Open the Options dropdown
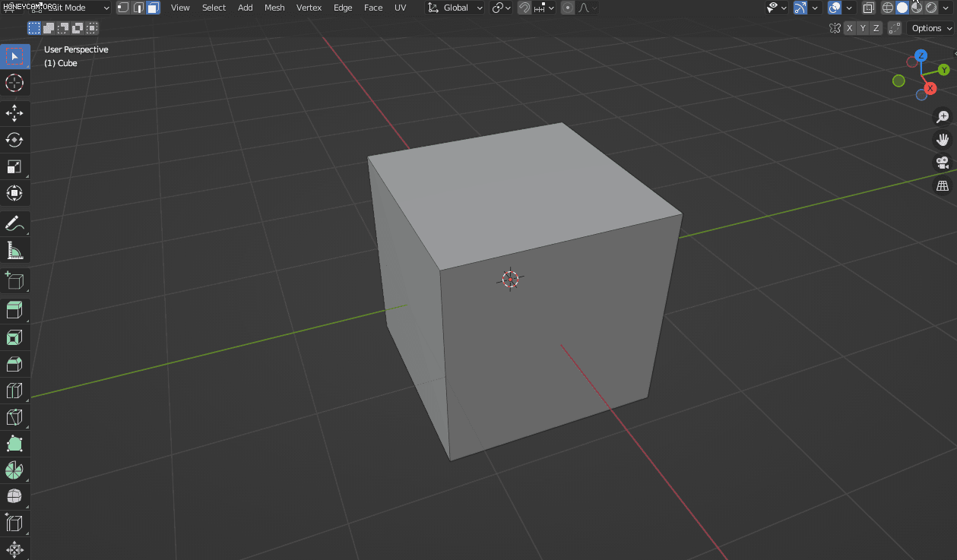 point(932,28)
